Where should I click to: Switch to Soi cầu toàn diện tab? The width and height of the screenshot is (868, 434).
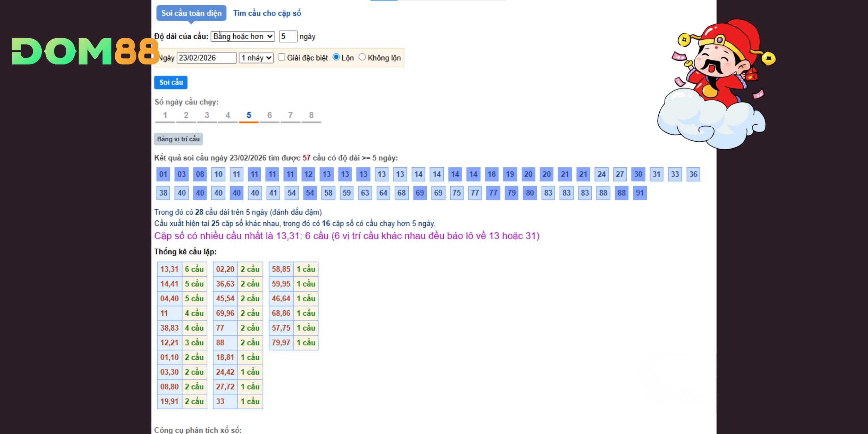(x=191, y=13)
